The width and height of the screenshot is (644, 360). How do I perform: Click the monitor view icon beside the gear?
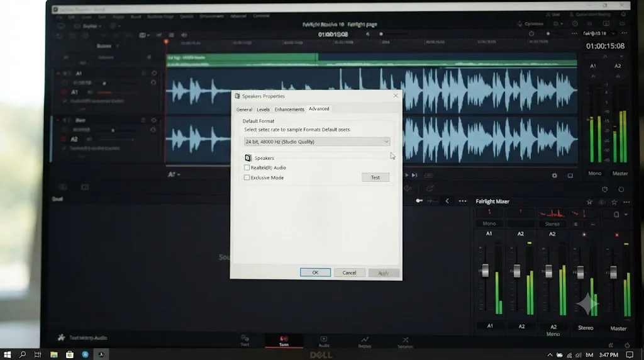(570, 176)
